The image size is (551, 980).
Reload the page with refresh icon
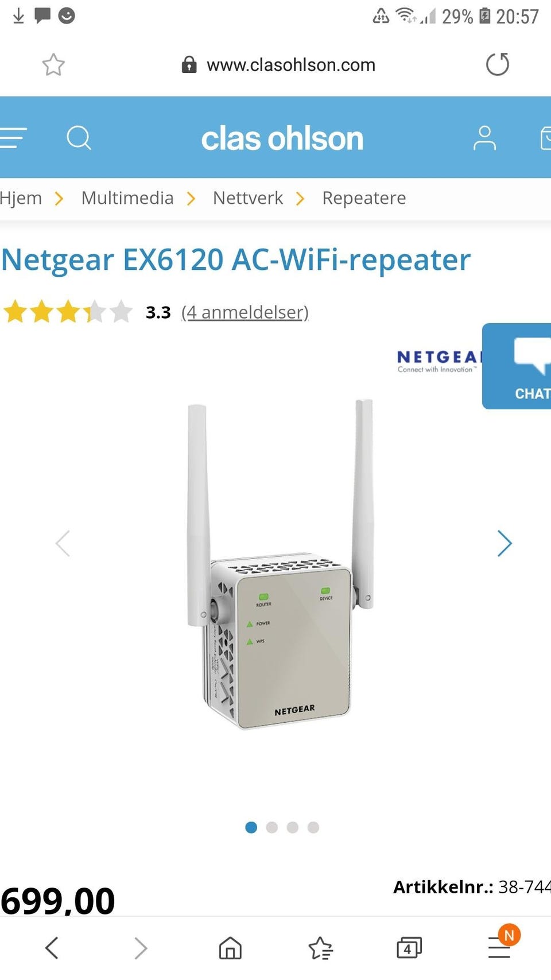pos(498,64)
